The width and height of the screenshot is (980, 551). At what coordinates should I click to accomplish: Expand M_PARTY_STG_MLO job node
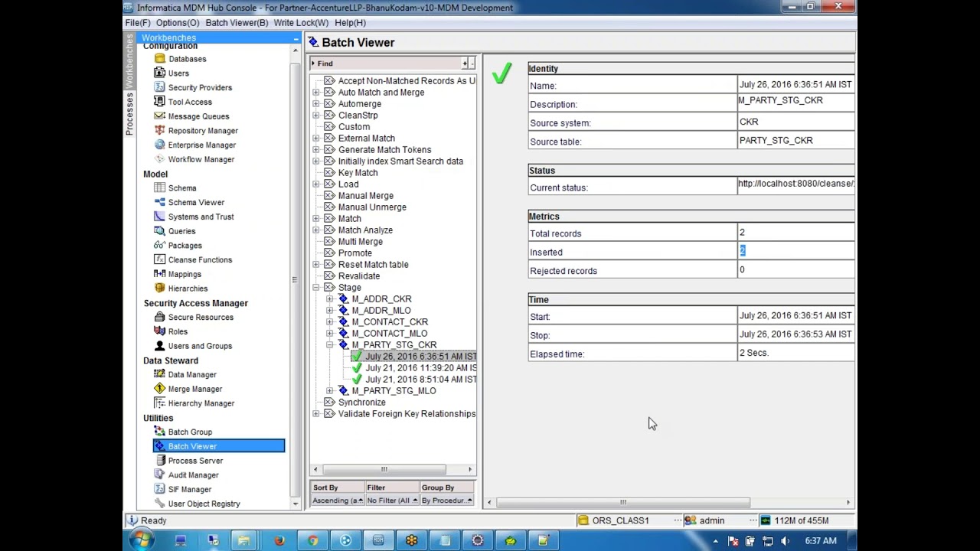click(330, 391)
